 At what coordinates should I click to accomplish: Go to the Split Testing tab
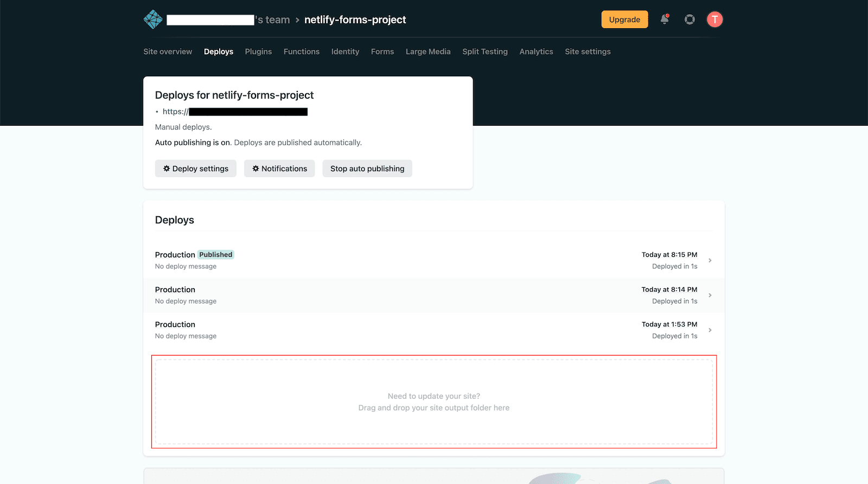point(485,51)
